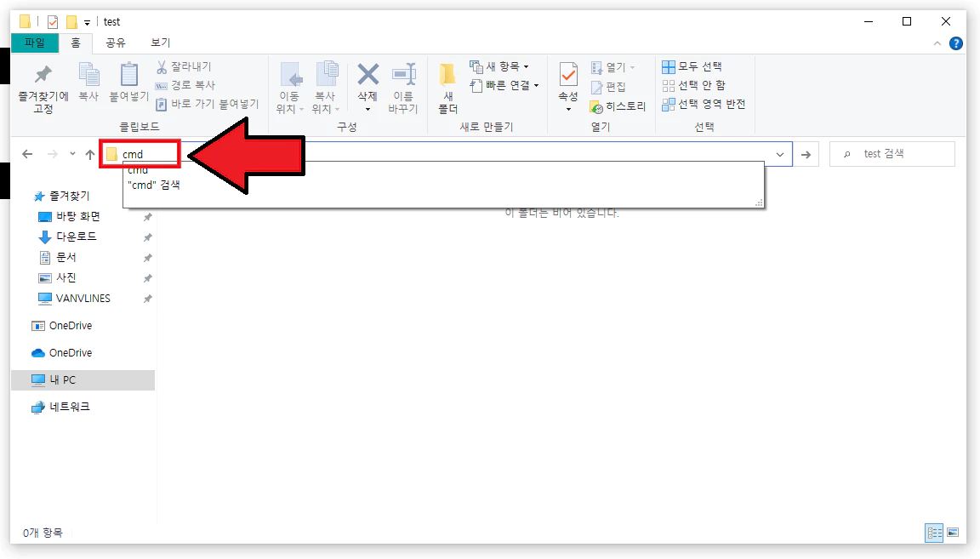
Task: Expand the address bar history dropdown
Action: click(780, 155)
